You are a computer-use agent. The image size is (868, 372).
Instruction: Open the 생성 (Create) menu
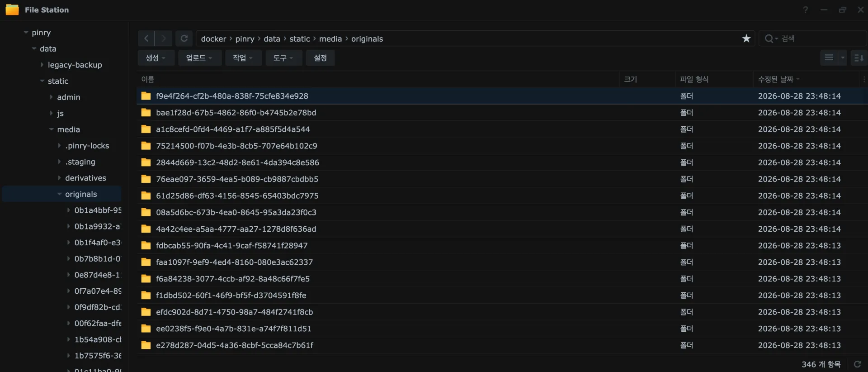pos(156,57)
